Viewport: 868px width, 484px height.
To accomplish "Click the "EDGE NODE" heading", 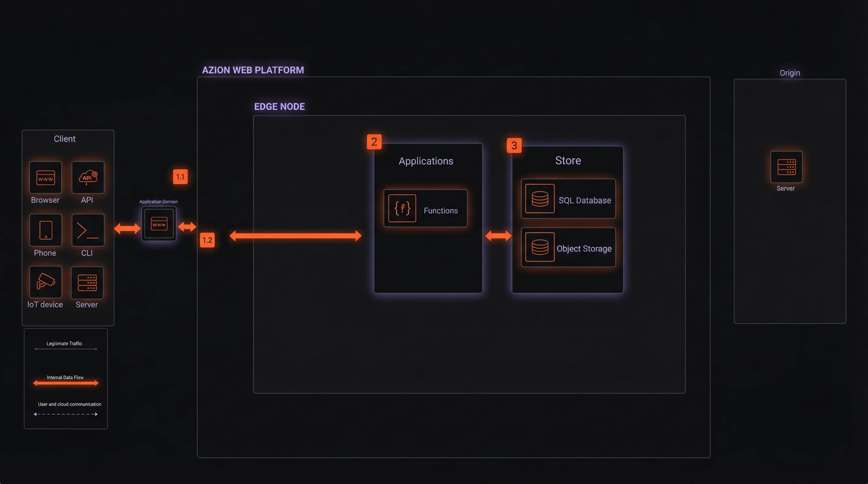I will click(279, 107).
